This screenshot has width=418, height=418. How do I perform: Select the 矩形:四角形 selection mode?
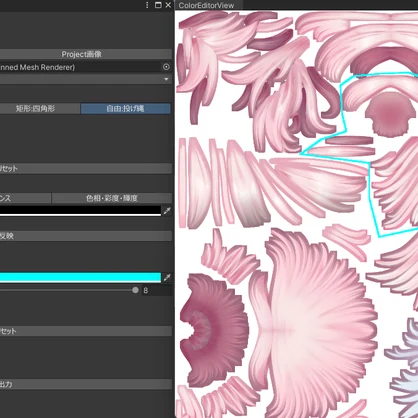[39, 108]
